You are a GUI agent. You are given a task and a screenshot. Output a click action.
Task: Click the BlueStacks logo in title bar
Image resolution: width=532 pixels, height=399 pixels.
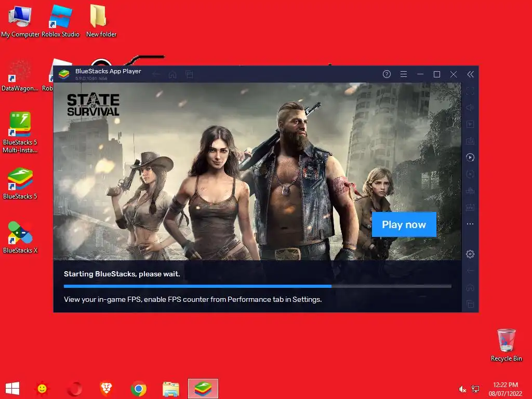pyautogui.click(x=64, y=74)
